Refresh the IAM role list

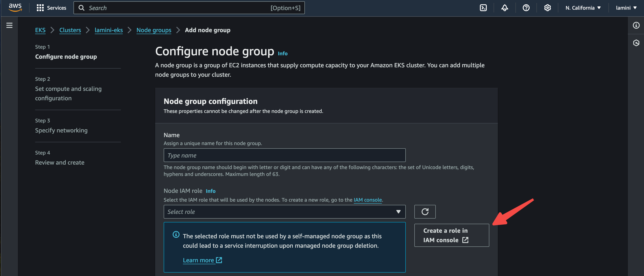425,211
